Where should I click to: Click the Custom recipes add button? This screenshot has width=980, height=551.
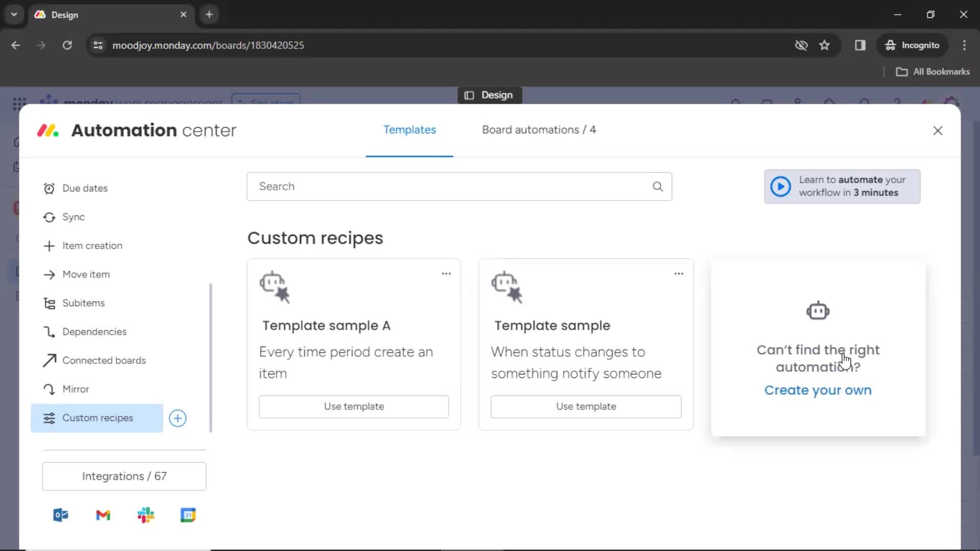(177, 418)
